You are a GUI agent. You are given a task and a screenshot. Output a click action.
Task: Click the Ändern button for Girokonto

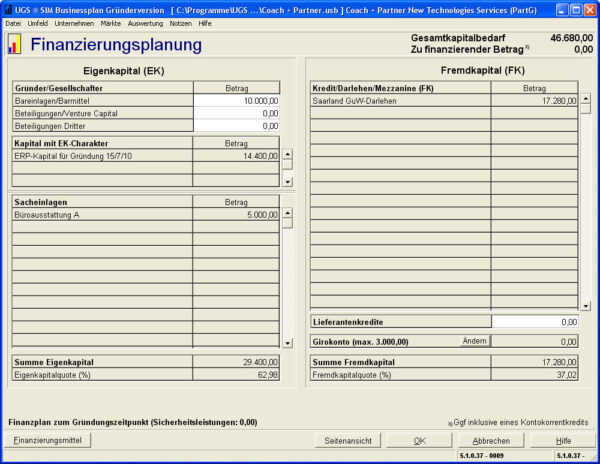pyautogui.click(x=474, y=341)
